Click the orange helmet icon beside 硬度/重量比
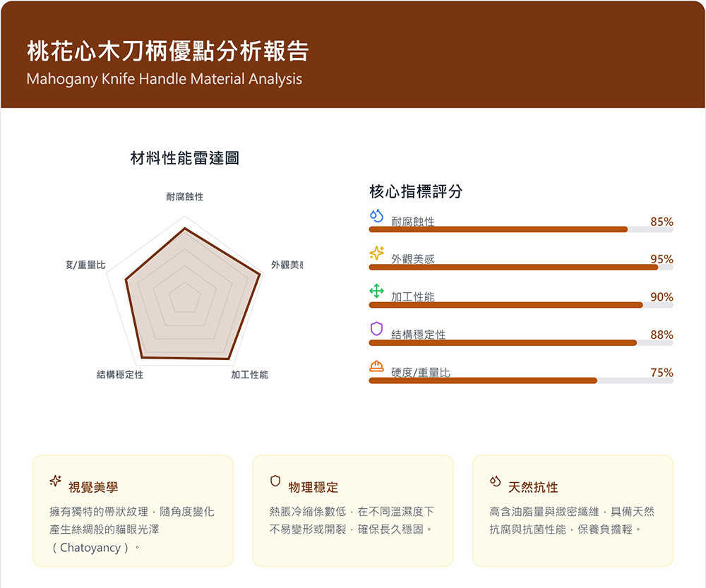The width and height of the screenshot is (706, 588). pos(376,366)
